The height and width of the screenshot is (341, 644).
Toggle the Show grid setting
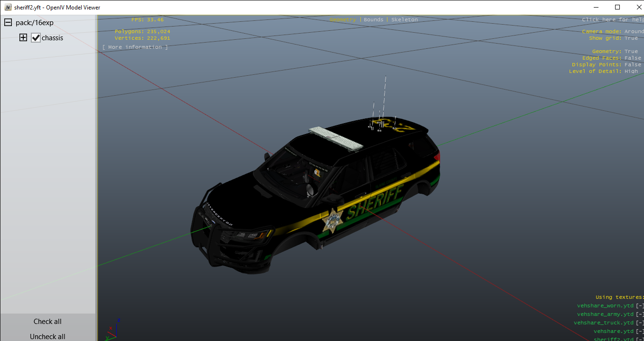[631, 38]
